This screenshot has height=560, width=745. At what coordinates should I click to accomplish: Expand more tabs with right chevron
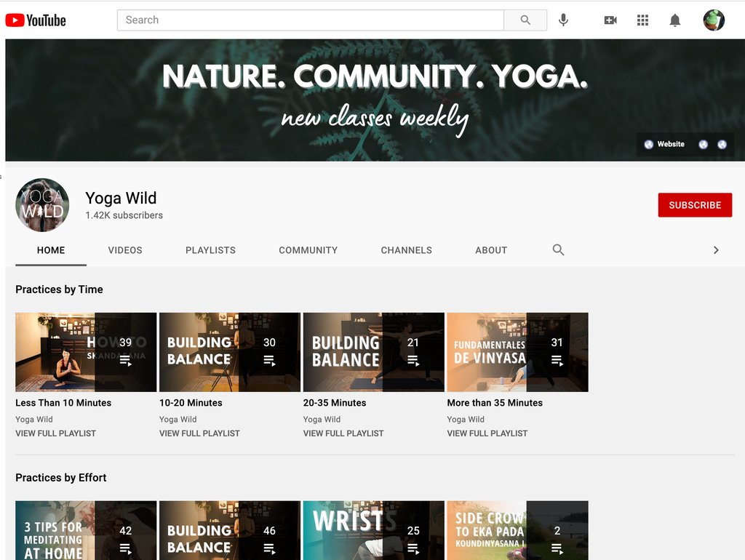(x=716, y=250)
